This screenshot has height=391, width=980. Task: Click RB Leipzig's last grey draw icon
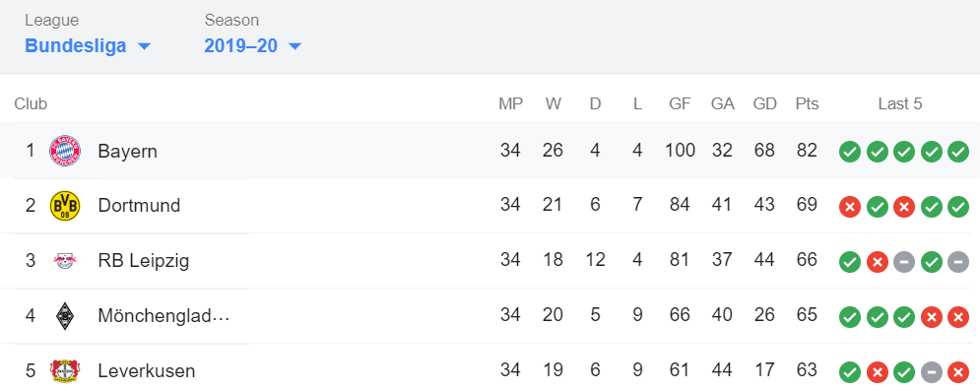point(958,262)
